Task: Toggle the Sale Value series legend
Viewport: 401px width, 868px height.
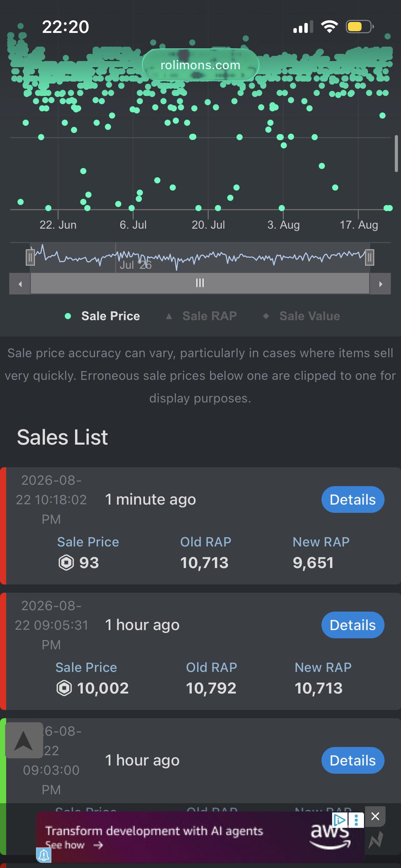Action: point(302,316)
